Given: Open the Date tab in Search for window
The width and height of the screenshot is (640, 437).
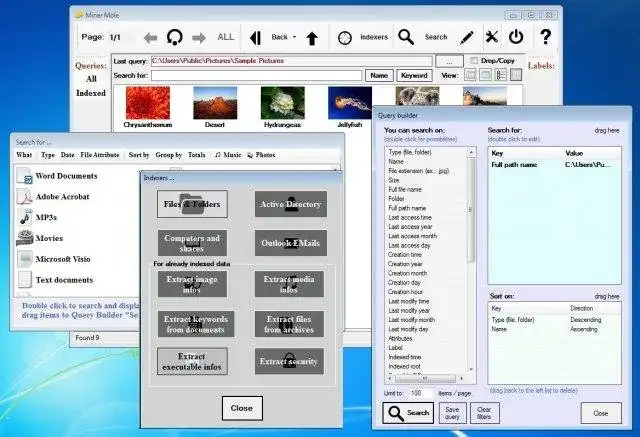Looking at the screenshot, I should click(x=68, y=155).
